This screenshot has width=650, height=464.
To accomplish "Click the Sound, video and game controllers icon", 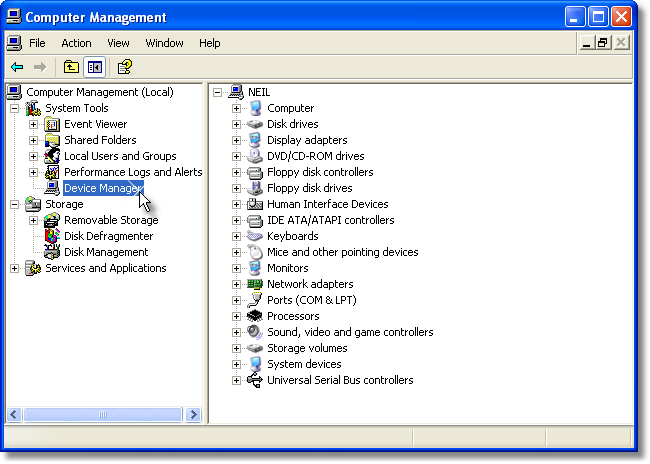I will click(255, 332).
